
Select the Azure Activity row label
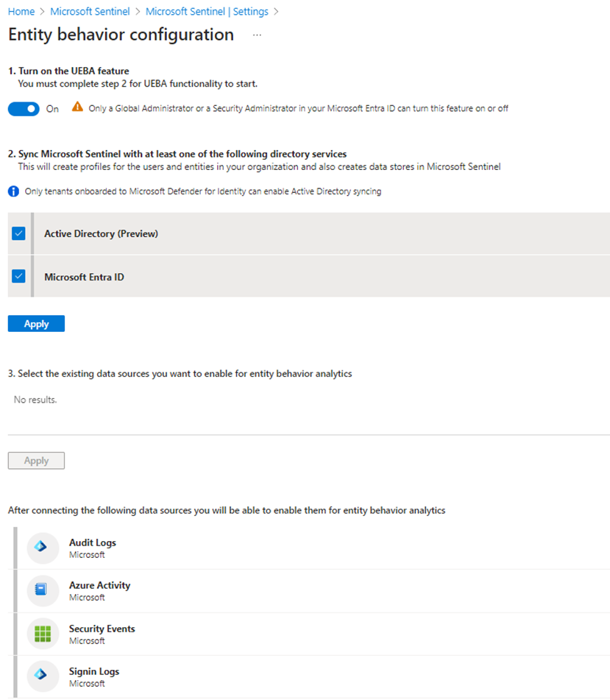pos(99,585)
